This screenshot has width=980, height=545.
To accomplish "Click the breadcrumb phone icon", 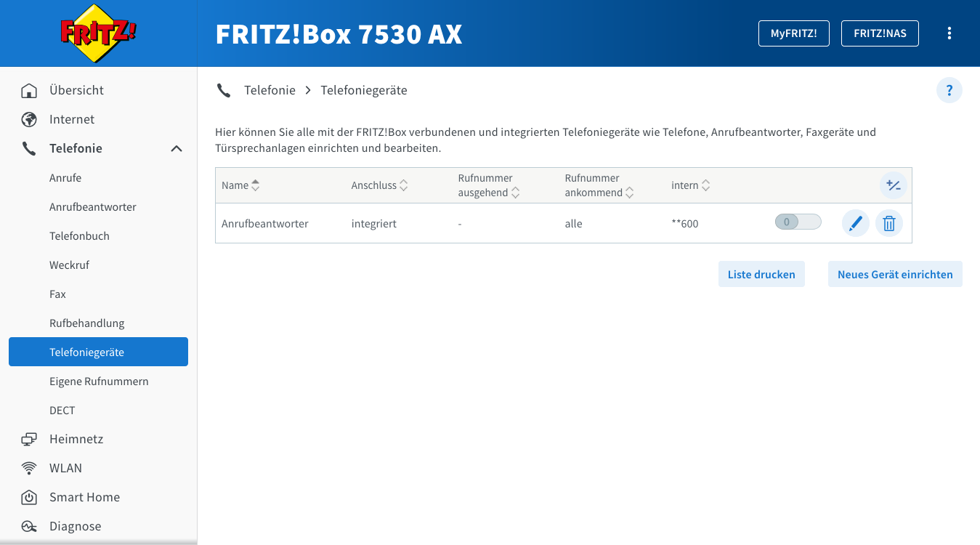I will tap(224, 91).
